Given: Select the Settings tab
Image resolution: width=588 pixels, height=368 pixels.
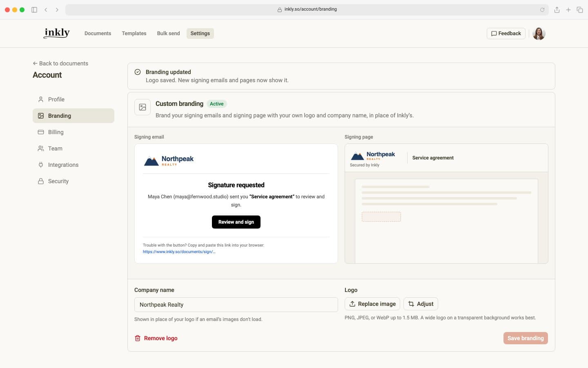Looking at the screenshot, I should point(200,34).
